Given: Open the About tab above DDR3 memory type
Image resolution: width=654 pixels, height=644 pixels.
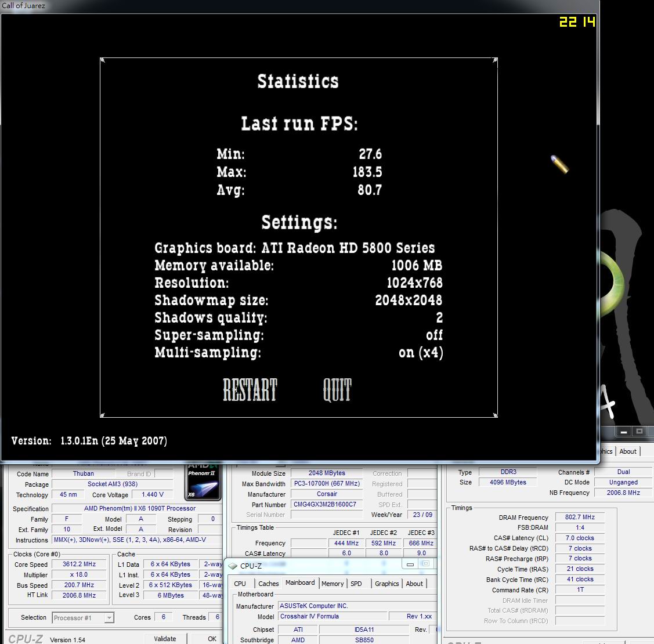Looking at the screenshot, I should point(628,451).
